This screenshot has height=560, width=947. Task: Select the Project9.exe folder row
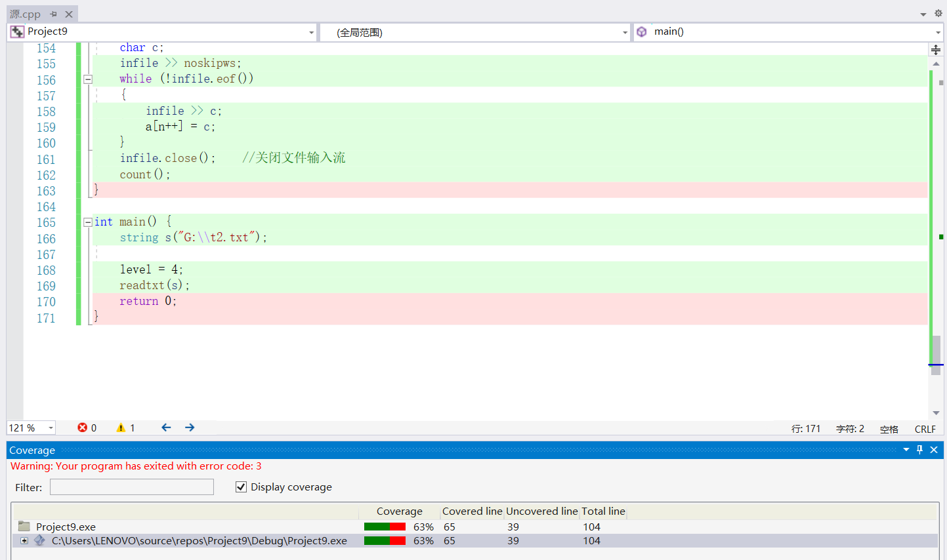(x=66, y=527)
